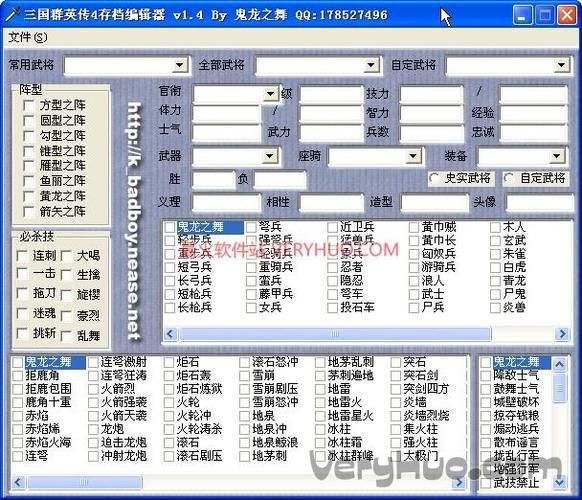Check the 连刺 skill

pyautogui.click(x=22, y=256)
